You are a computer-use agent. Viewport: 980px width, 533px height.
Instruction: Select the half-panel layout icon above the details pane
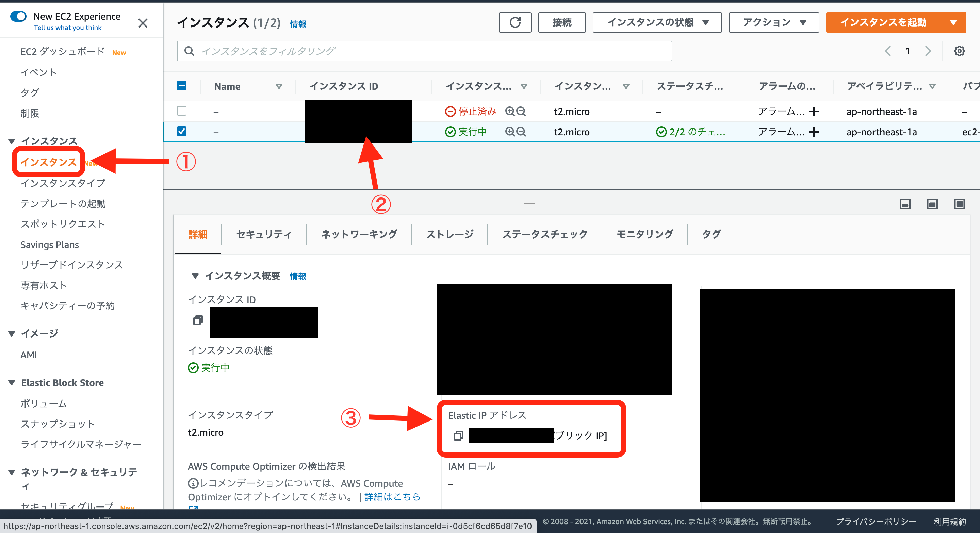932,204
